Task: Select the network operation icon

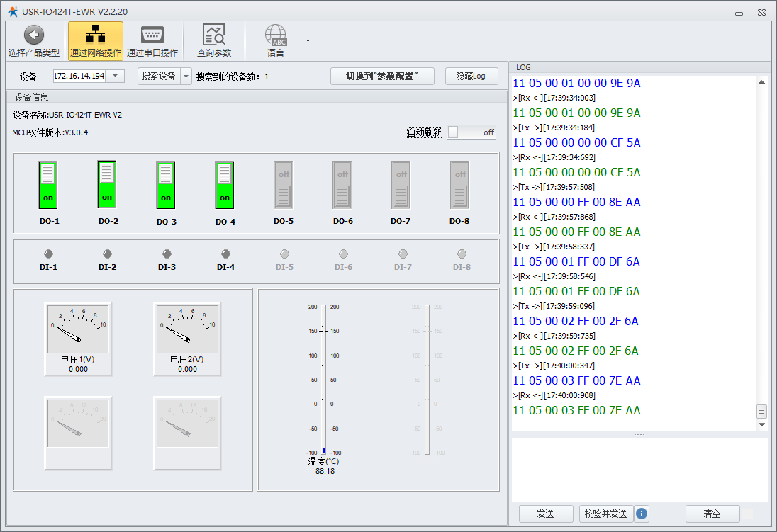Action: pos(96,35)
